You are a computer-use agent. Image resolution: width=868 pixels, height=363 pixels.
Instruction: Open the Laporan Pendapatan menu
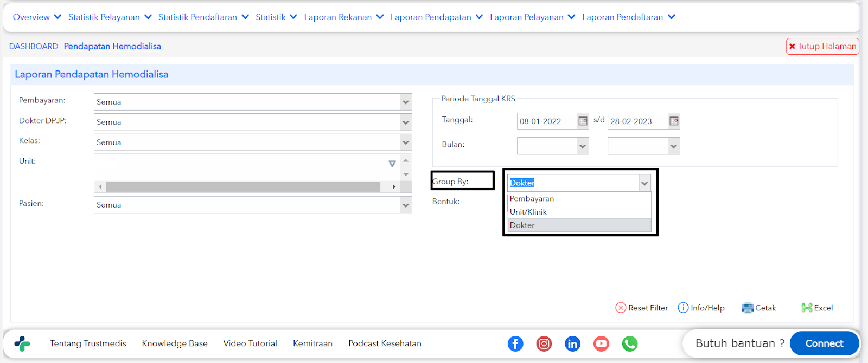437,17
